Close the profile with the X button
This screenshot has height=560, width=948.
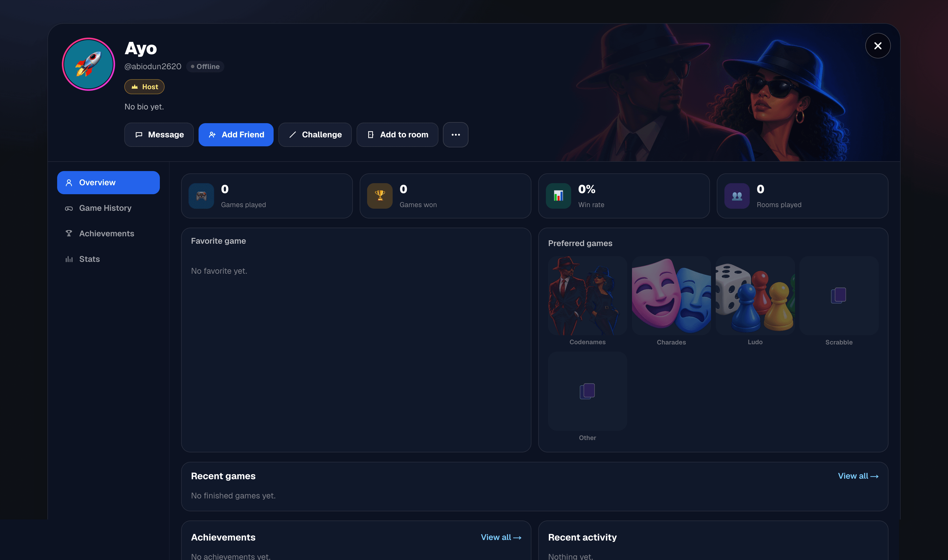(877, 46)
